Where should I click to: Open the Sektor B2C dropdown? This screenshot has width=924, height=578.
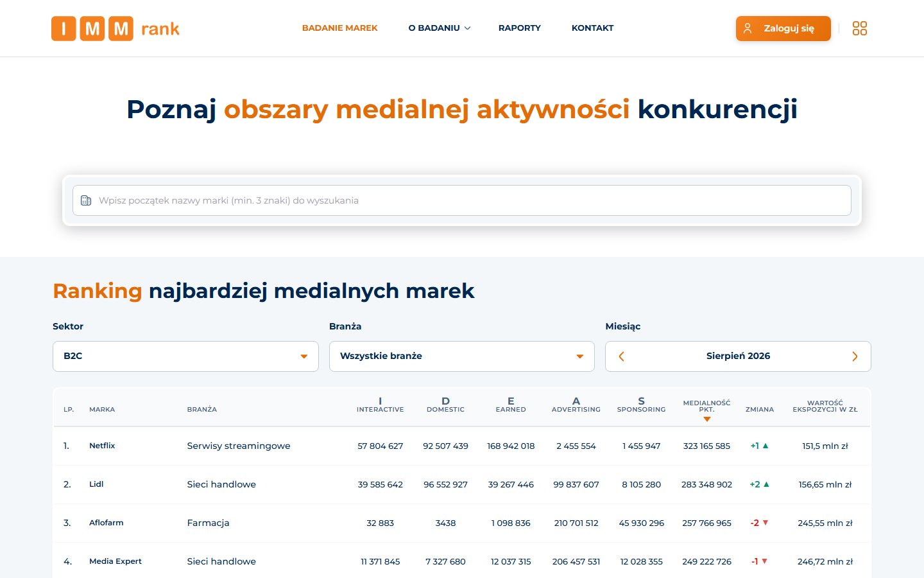pyautogui.click(x=185, y=356)
